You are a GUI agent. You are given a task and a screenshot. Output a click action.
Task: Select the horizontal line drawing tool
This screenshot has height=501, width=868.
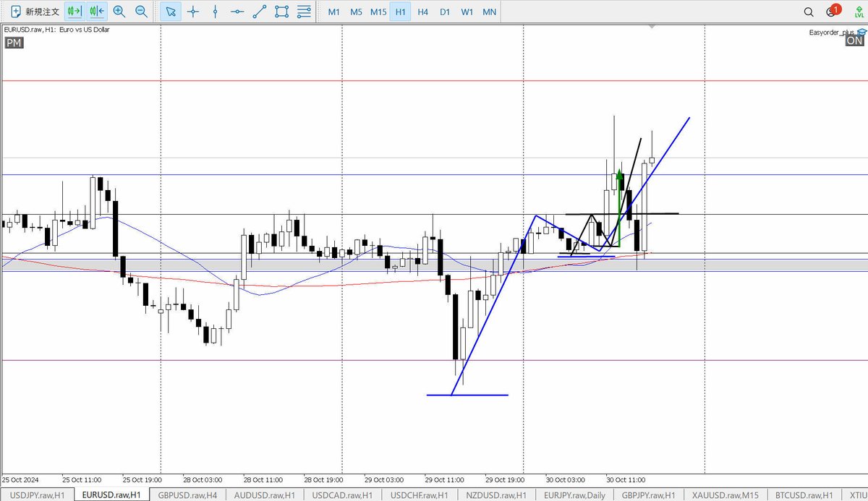pyautogui.click(x=237, y=12)
